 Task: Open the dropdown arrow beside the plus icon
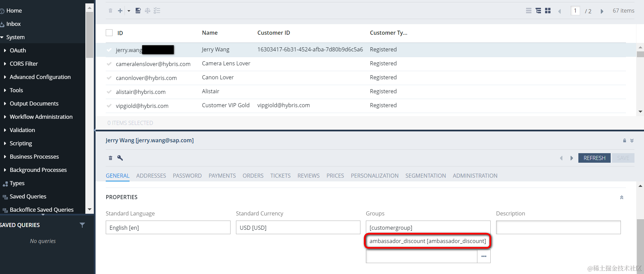129,11
